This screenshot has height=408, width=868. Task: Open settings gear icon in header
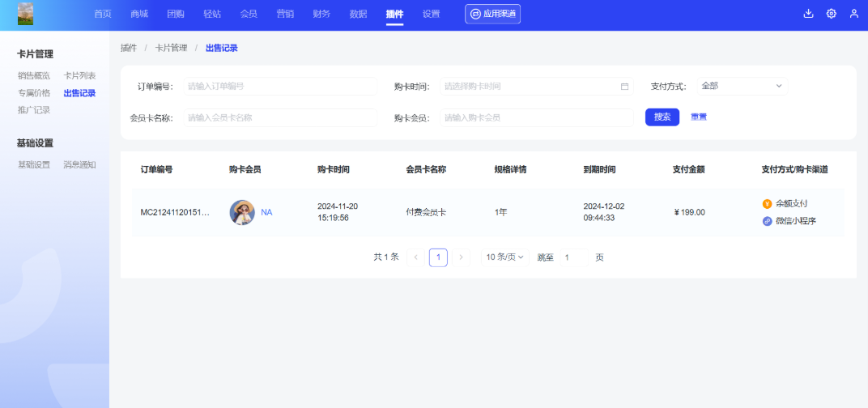[831, 14]
